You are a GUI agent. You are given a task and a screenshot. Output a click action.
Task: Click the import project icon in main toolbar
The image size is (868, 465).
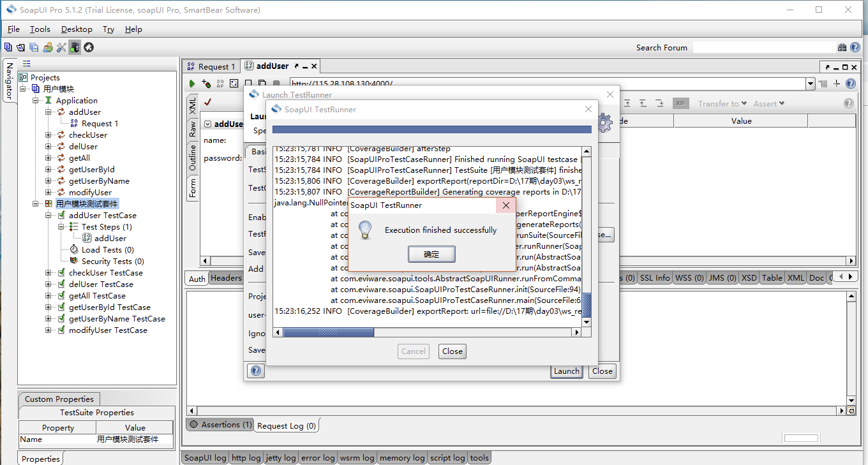coord(20,47)
